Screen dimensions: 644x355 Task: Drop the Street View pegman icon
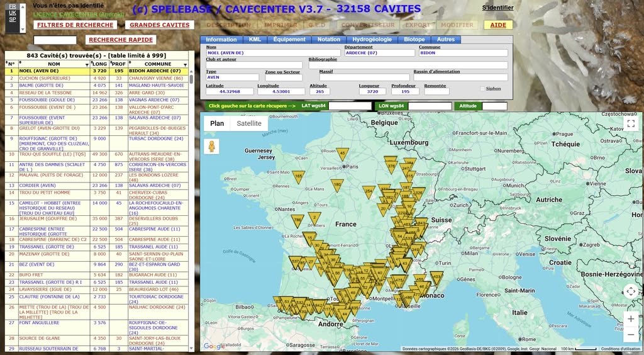(x=213, y=147)
